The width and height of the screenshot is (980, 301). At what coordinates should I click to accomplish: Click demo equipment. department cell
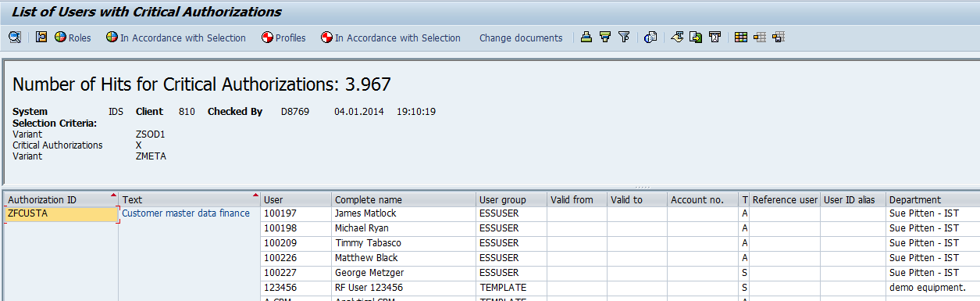(x=933, y=288)
